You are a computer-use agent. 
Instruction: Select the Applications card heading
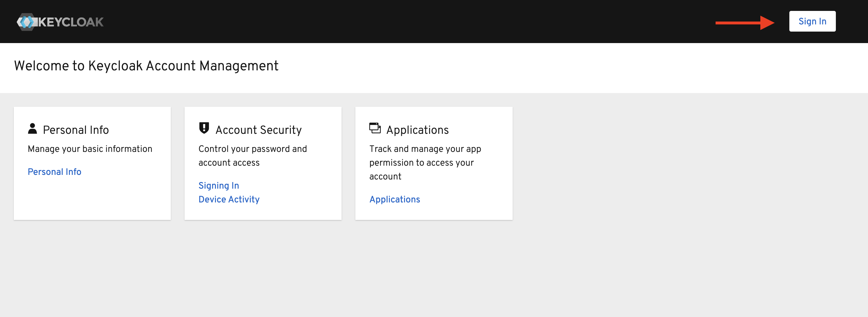coord(417,130)
